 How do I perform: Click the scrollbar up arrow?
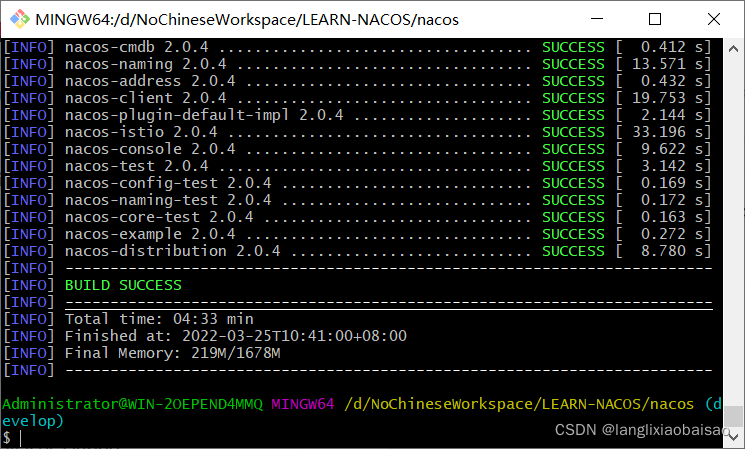coord(733,48)
